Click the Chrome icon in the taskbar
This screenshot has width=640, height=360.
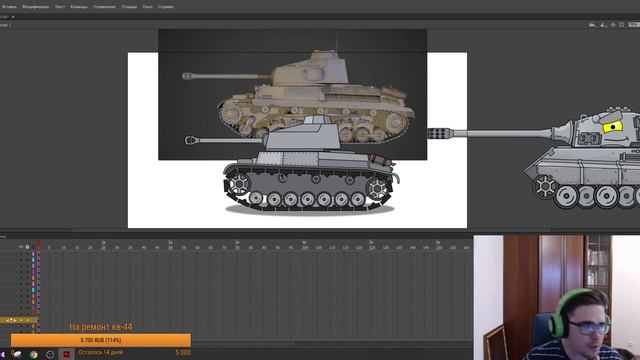[33, 354]
